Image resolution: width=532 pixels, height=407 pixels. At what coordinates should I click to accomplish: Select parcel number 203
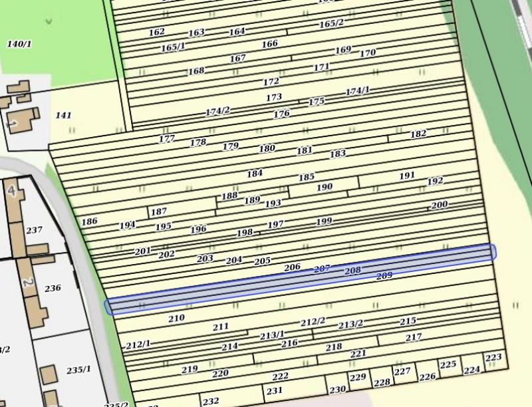pos(205,259)
